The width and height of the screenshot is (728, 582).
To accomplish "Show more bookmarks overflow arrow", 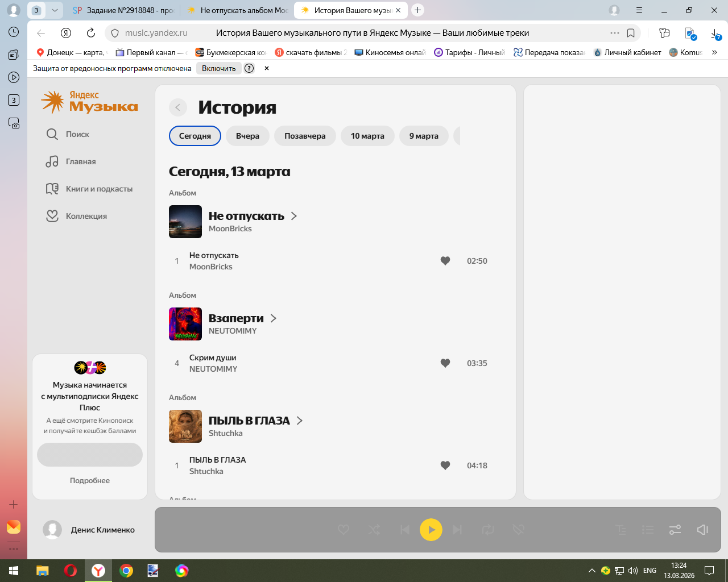I will 714,52.
